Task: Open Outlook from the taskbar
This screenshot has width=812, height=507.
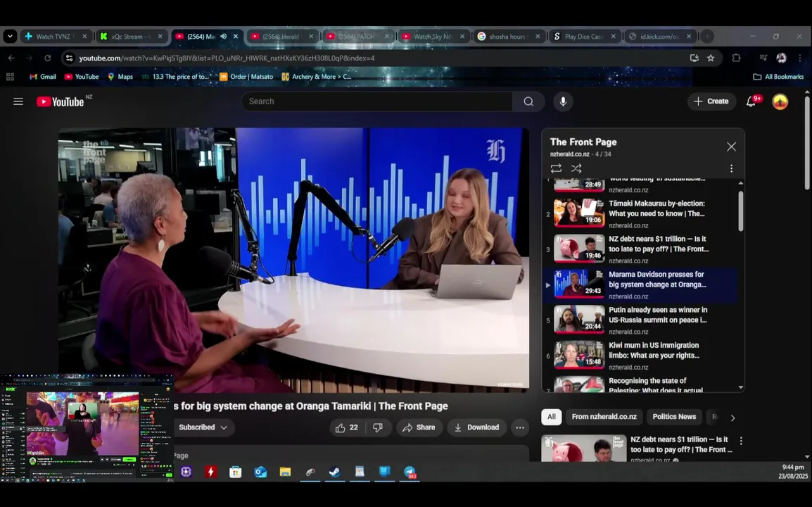Action: (x=260, y=472)
